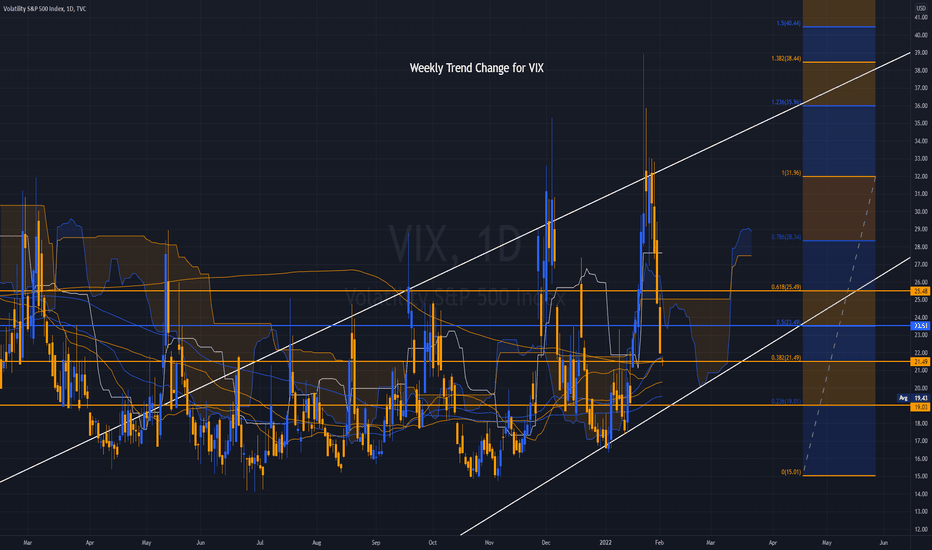The image size is (932, 550).
Task: Click the Oct label on the time axis
Action: click(433, 542)
